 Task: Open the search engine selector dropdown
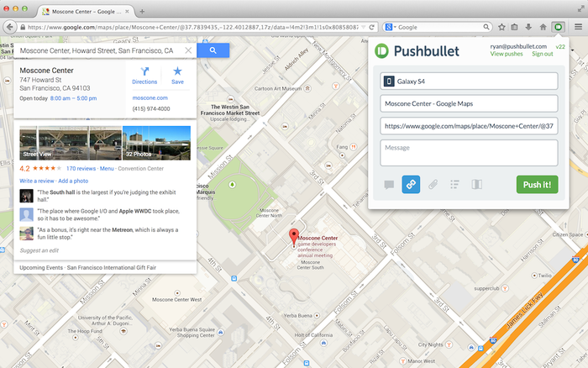pyautogui.click(x=391, y=27)
